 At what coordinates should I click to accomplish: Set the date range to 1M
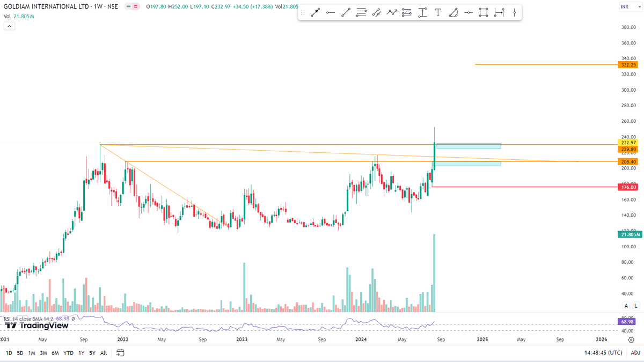[32, 353]
